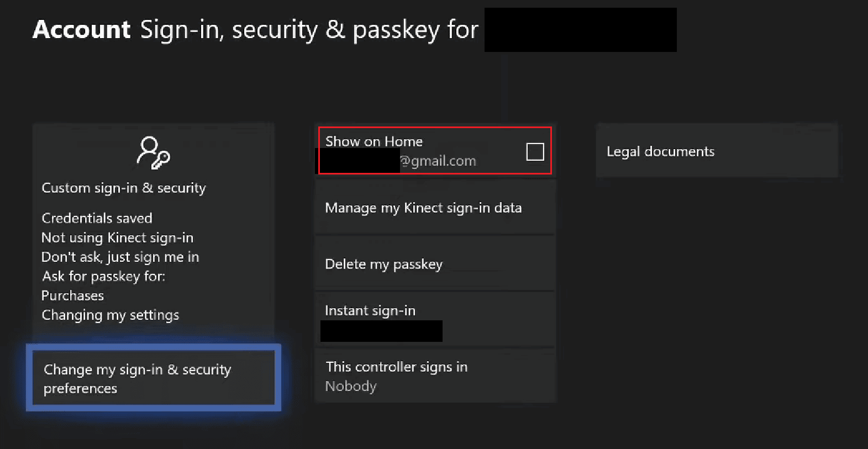Screen dimensions: 868x449
Task: Click the person-and-key sign-in icon
Action: (153, 152)
